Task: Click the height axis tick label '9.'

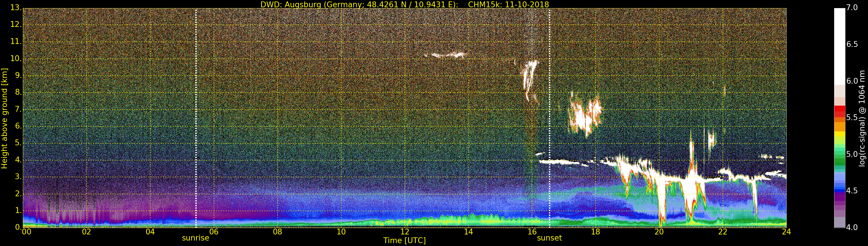Action: (18, 75)
